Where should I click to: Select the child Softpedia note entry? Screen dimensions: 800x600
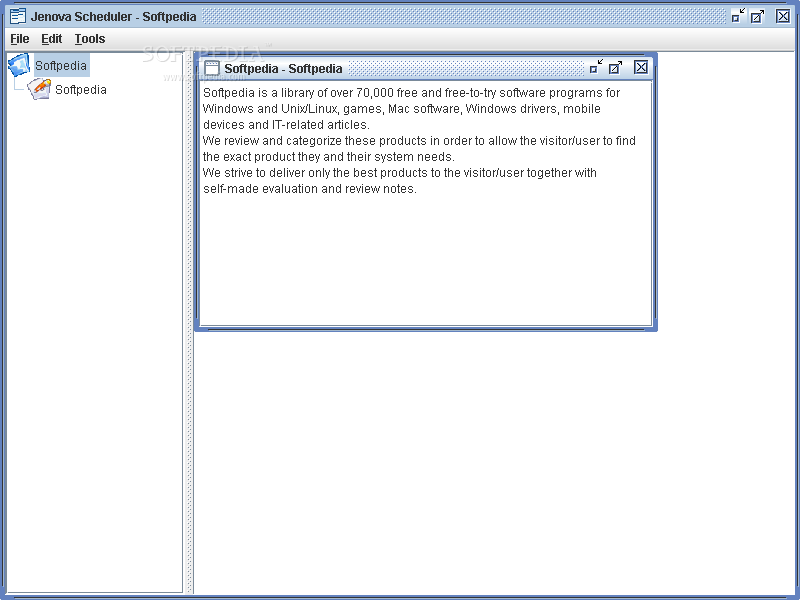[x=81, y=90]
